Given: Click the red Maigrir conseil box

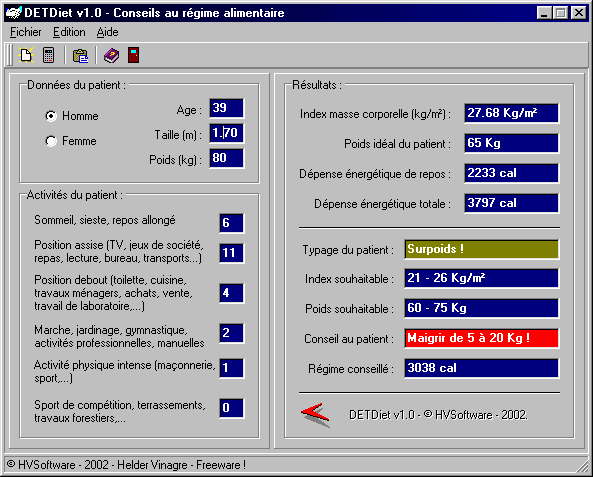Looking at the screenshot, I should pos(481,338).
